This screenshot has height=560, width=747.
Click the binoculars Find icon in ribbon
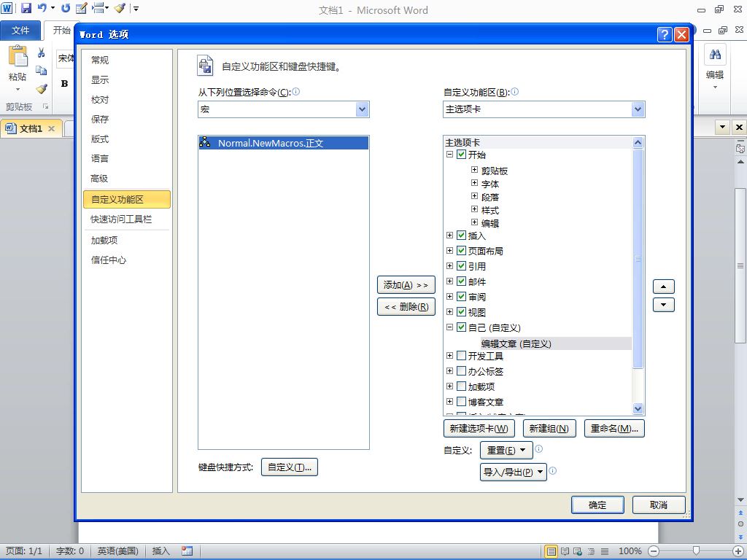click(x=715, y=55)
